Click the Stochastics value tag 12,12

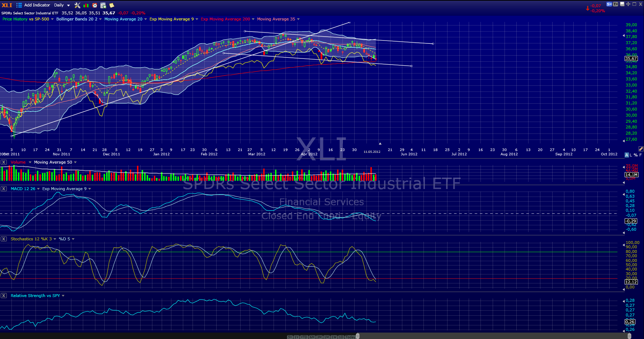coord(631,282)
